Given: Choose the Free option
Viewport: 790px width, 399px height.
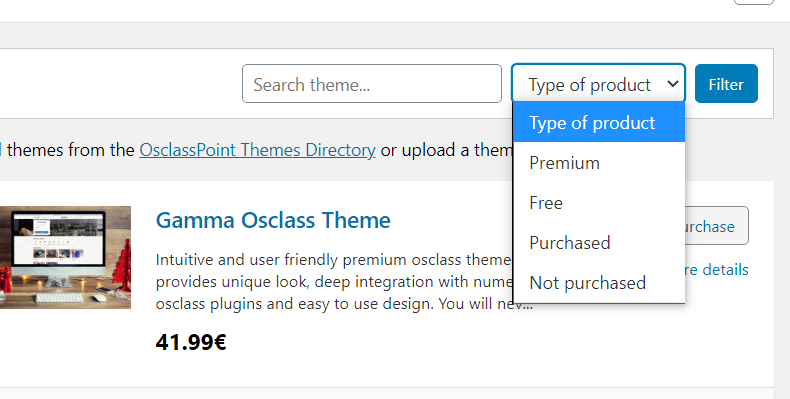Looking at the screenshot, I should click(x=599, y=203).
